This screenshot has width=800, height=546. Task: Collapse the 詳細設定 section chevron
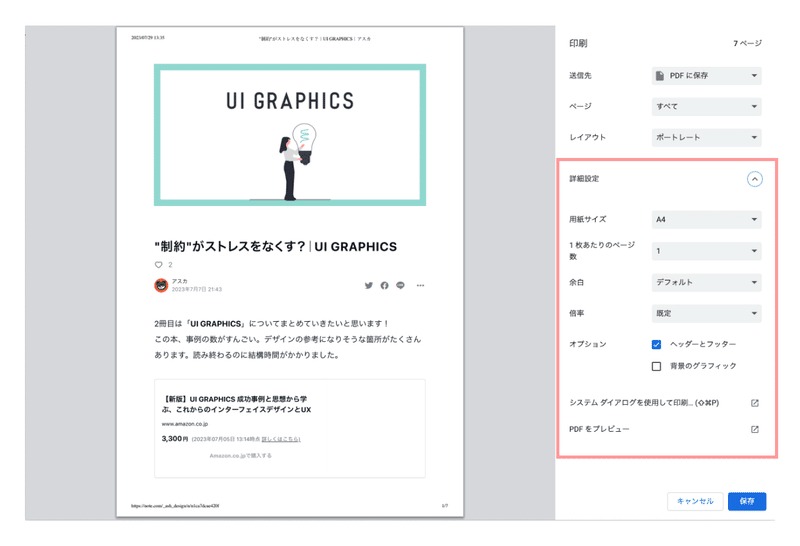(x=755, y=179)
